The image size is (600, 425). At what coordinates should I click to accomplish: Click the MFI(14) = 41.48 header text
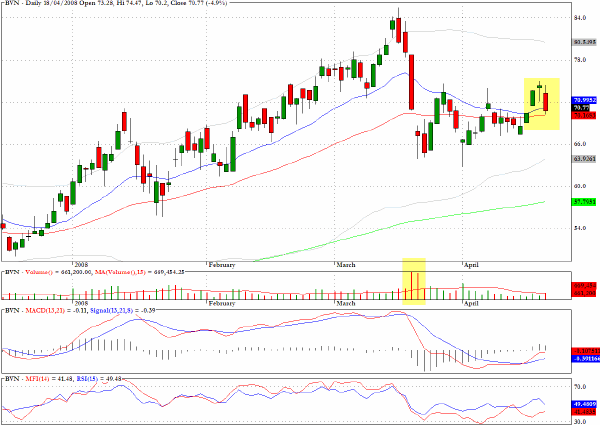pyautogui.click(x=48, y=379)
